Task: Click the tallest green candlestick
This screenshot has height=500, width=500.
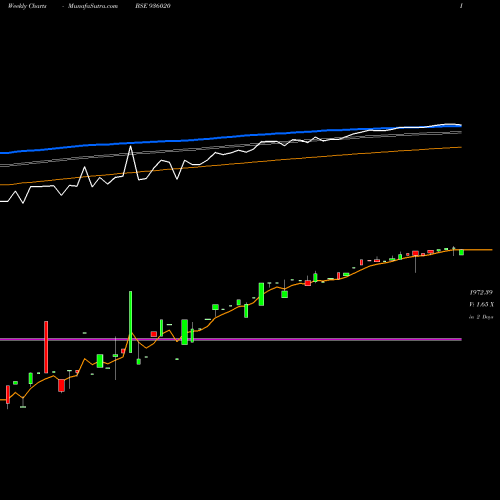Action: (x=130, y=322)
